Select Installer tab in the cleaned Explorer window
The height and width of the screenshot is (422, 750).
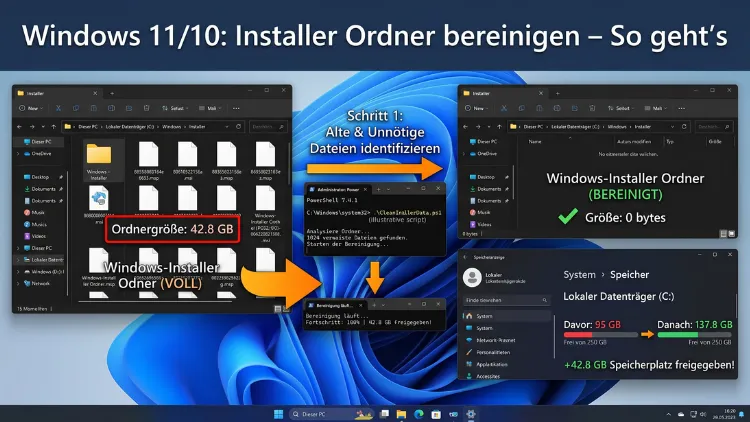click(x=503, y=93)
